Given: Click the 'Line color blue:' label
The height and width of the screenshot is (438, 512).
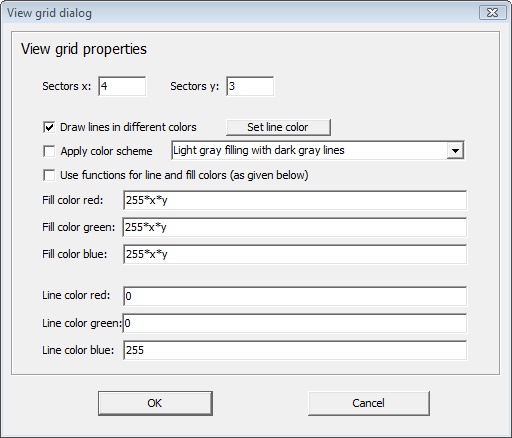Looking at the screenshot, I should [x=78, y=350].
